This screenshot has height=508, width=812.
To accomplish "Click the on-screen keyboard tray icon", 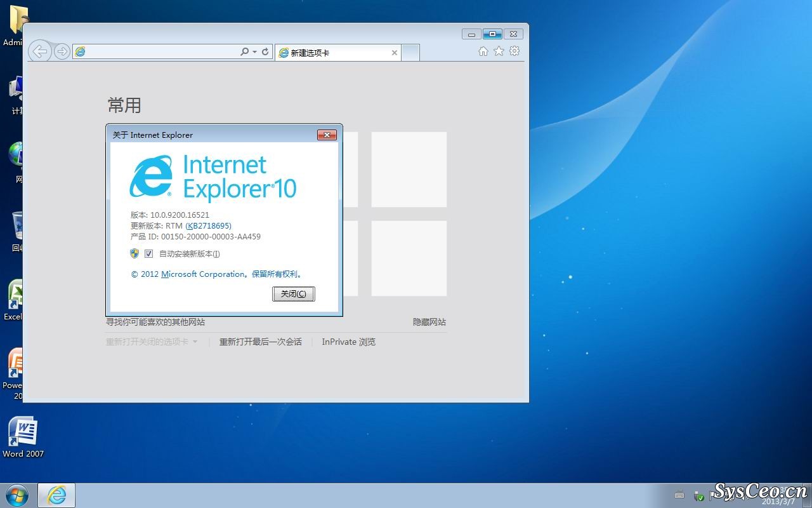I will [679, 495].
